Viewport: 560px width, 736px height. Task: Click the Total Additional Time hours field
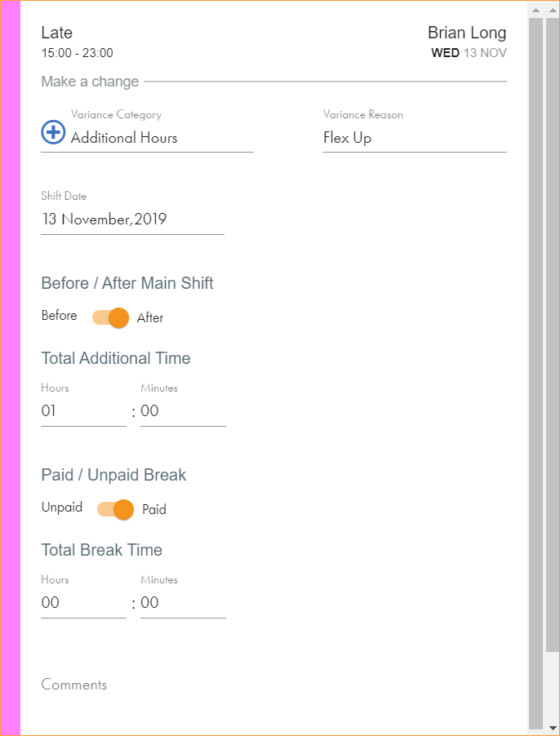(83, 411)
